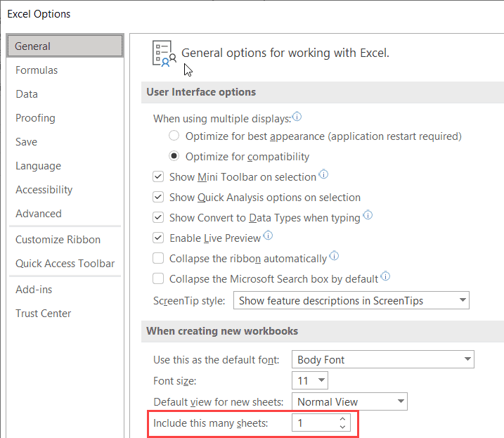Click info icon next to Enable Live Preview

coord(268,236)
